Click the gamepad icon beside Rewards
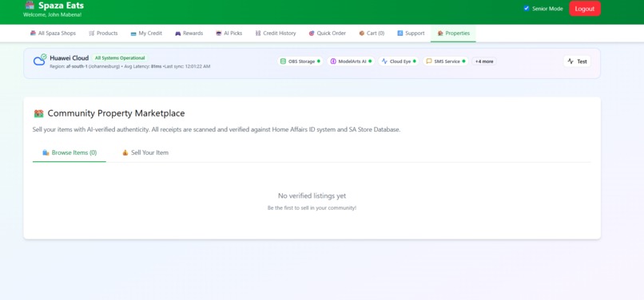The width and height of the screenshot is (644, 300). (x=178, y=34)
